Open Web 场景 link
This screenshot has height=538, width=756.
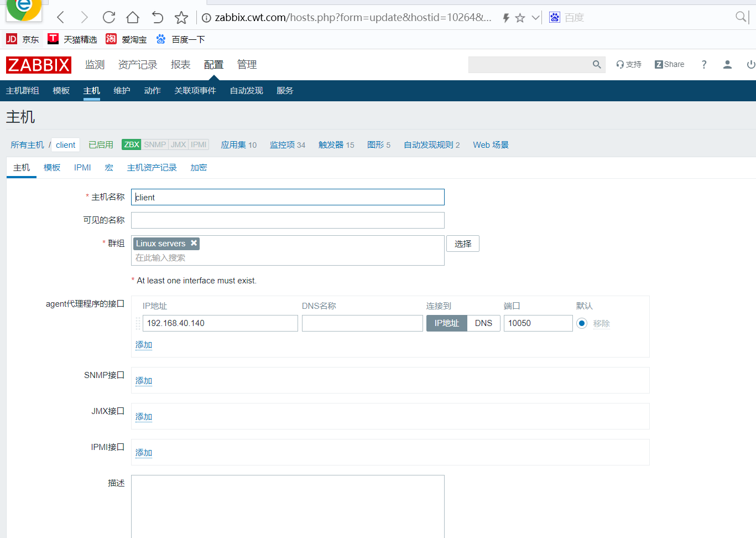[491, 145]
